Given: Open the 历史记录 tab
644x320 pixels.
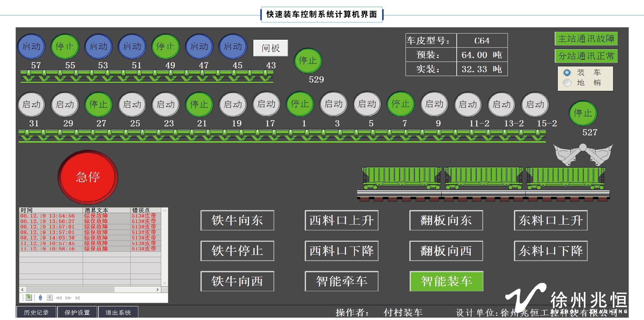Looking at the screenshot, I should (x=36, y=312).
